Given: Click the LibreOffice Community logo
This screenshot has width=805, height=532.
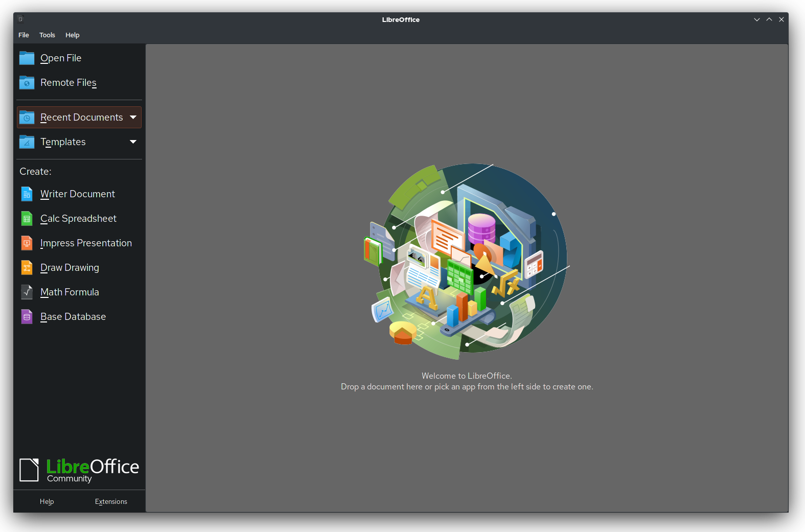Looking at the screenshot, I should click(79, 470).
